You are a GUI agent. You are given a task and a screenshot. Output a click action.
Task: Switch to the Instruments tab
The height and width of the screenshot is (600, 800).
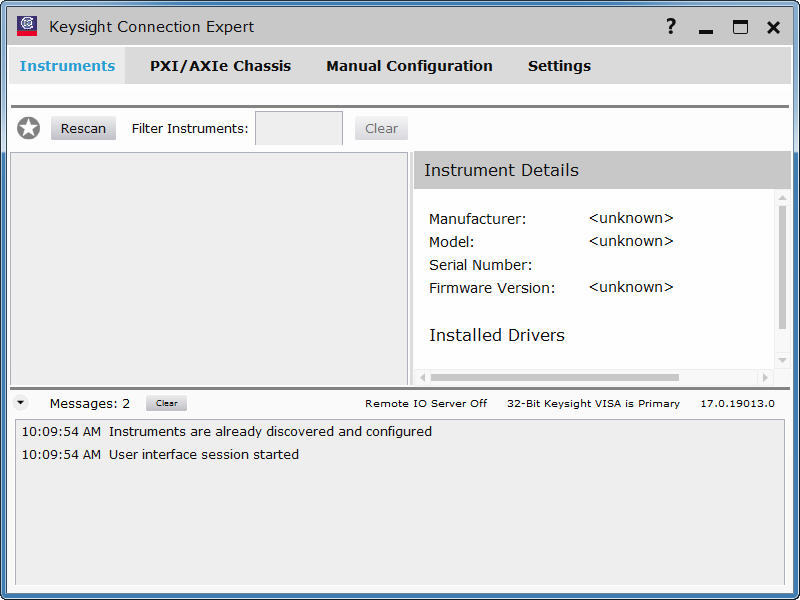click(x=67, y=66)
